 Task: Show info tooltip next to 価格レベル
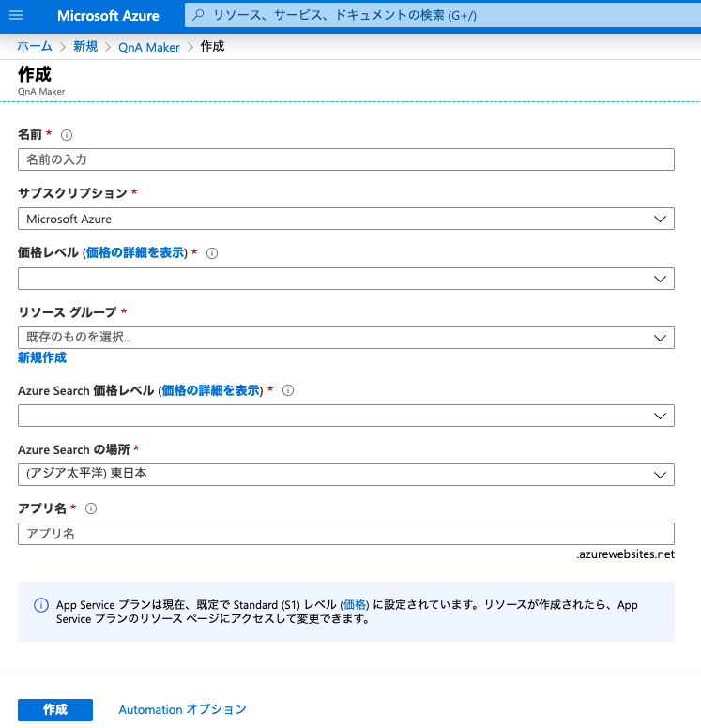[212, 253]
